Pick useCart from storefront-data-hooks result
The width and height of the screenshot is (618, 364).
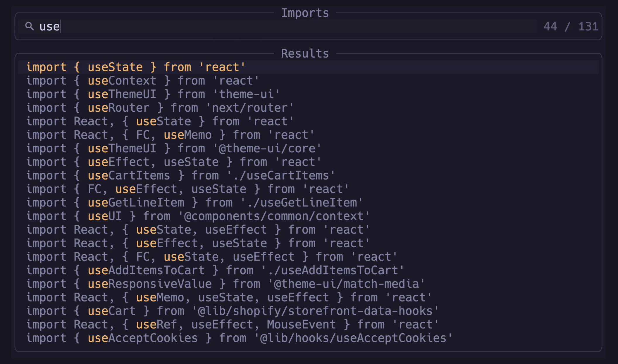(x=308, y=311)
